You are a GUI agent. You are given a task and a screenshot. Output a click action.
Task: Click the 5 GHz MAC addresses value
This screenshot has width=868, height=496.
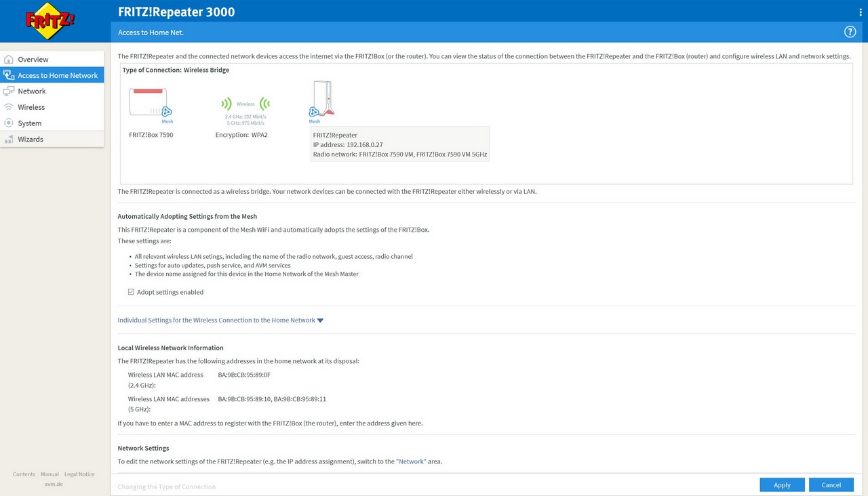tap(272, 399)
